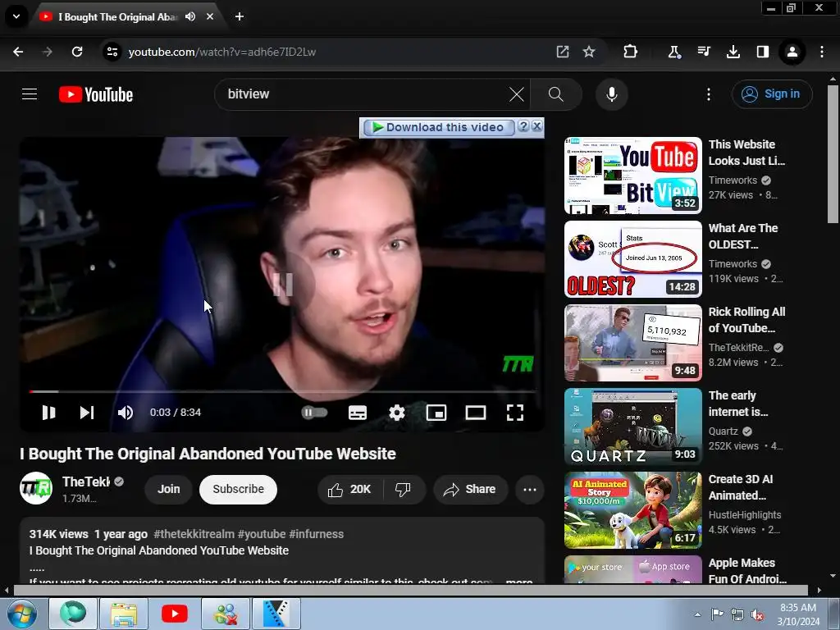Click the youtube.com URL address field

tap(337, 52)
